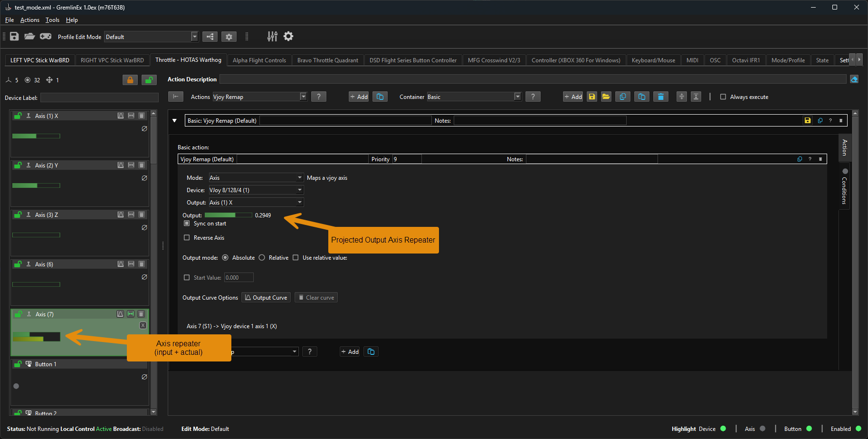Click the green Output axis progress bar
This screenshot has height=439, width=868.
tap(228, 215)
